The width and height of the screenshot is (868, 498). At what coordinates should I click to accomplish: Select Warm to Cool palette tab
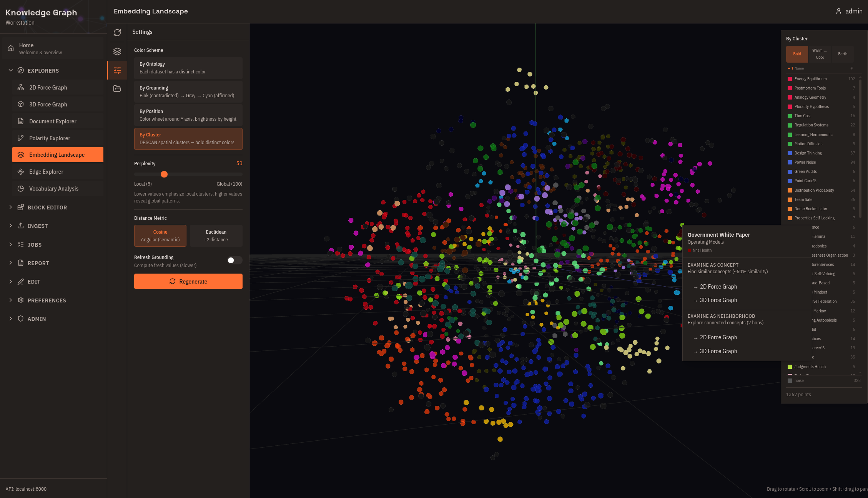(x=819, y=54)
